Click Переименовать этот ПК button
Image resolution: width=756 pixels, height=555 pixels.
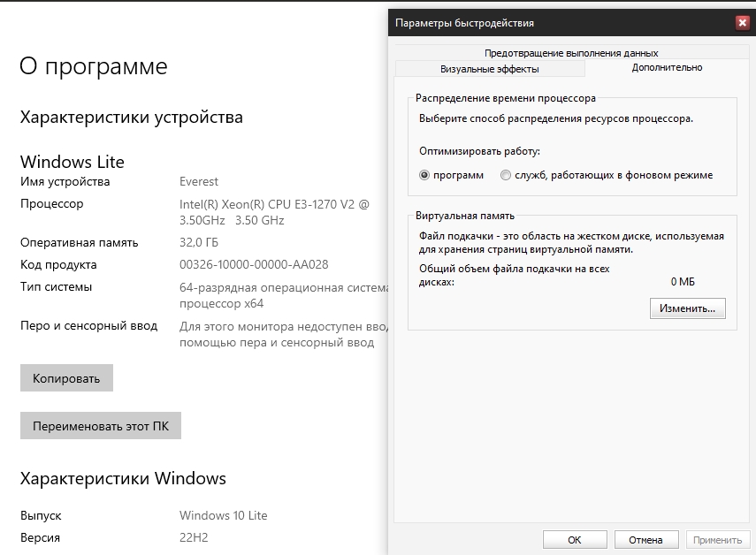(101, 426)
